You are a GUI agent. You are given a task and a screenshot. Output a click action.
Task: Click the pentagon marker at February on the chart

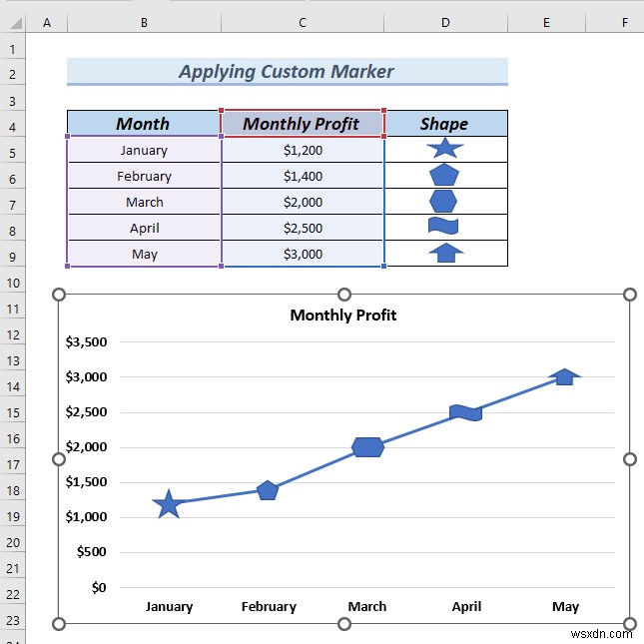[268, 490]
